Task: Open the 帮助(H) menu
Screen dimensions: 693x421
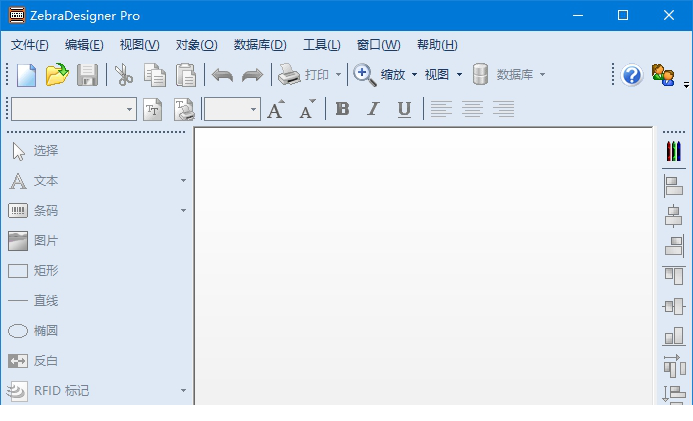Action: (437, 45)
